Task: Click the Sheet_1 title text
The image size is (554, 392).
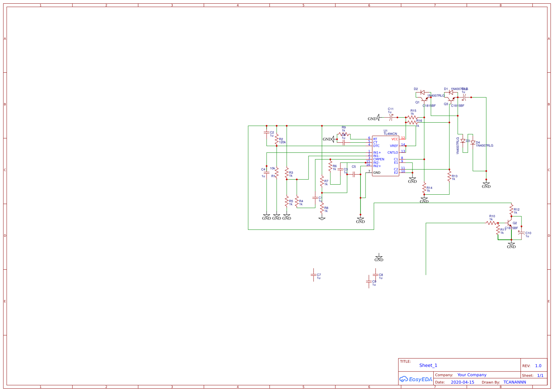Action: [x=428, y=365]
